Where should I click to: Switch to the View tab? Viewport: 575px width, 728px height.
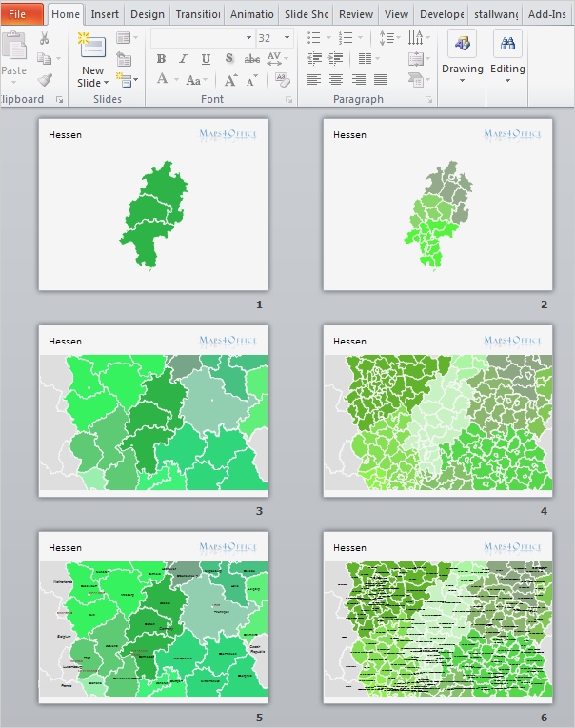click(x=396, y=14)
